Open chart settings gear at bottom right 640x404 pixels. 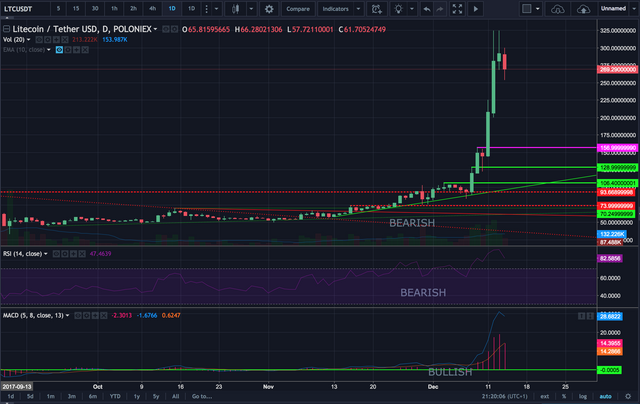click(628, 396)
